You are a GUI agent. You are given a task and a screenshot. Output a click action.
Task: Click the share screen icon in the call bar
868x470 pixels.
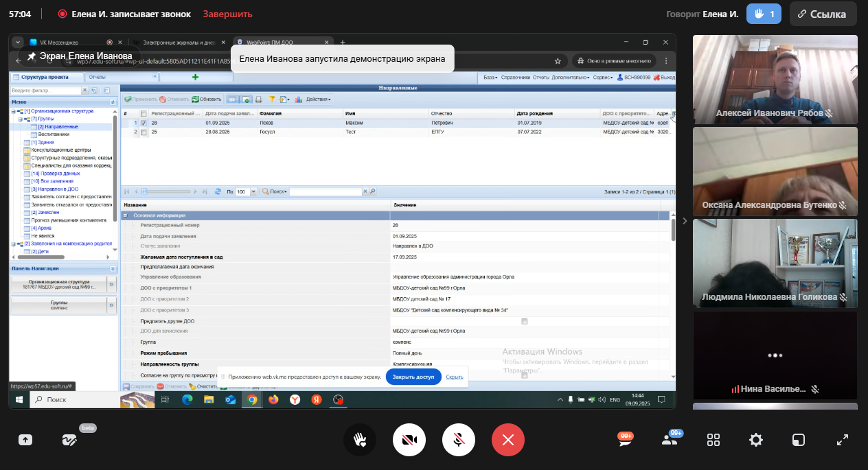point(25,440)
